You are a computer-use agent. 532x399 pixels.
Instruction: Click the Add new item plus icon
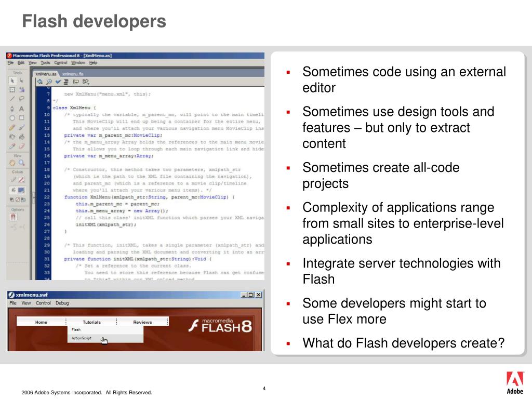pyautogui.click(x=40, y=82)
